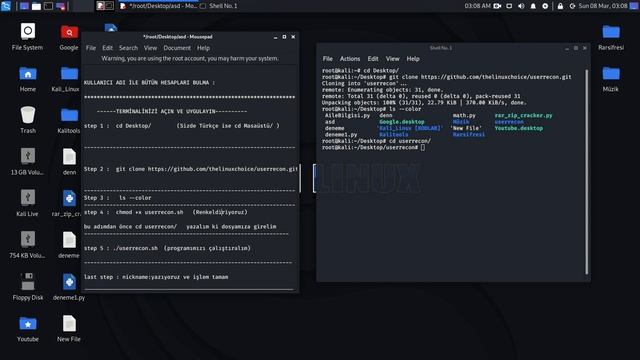Screen dimensions: 640x360
Task: Switch to Shell No. 1 taskbar button
Action: (219, 6)
